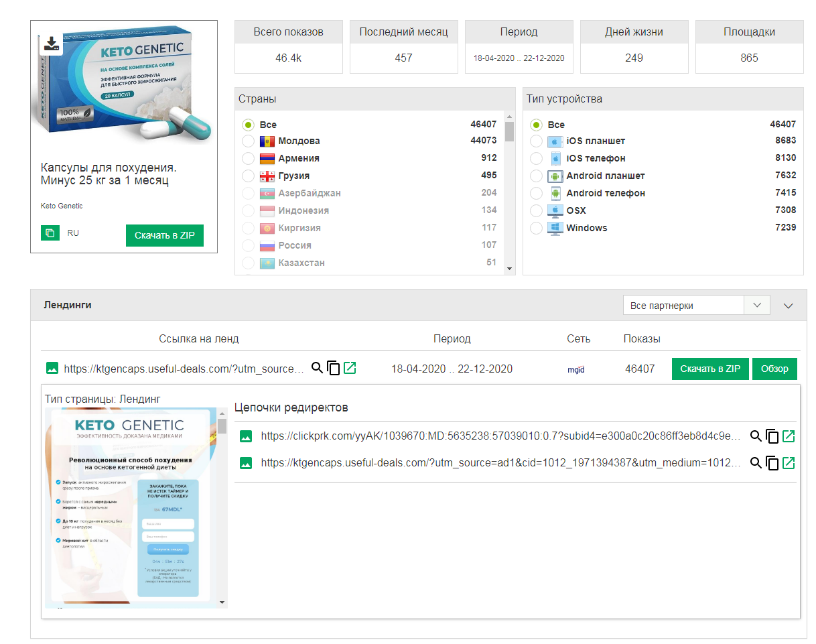Select the Армения country radio button

(249, 159)
